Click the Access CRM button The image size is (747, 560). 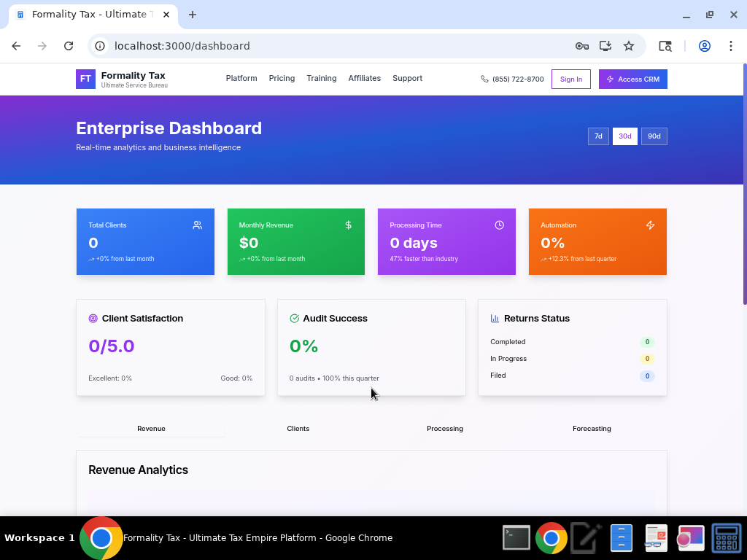click(632, 79)
